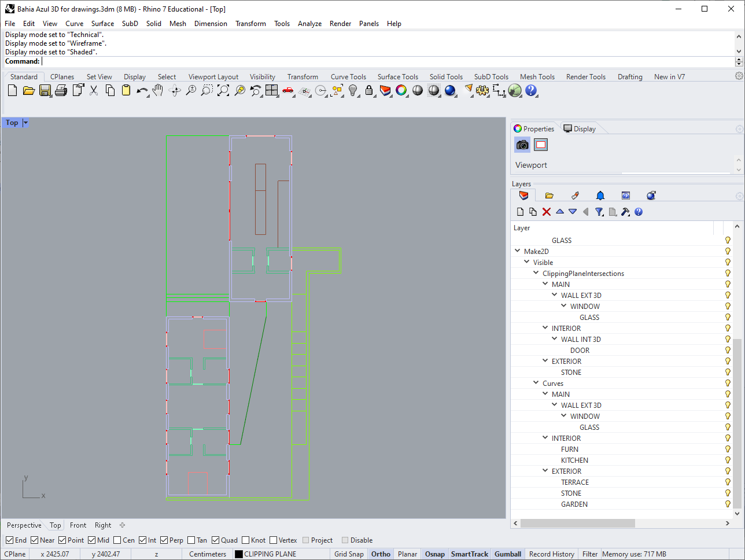The width and height of the screenshot is (745, 560).
Task: Collapse the Make2D layer group
Action: pyautogui.click(x=518, y=252)
